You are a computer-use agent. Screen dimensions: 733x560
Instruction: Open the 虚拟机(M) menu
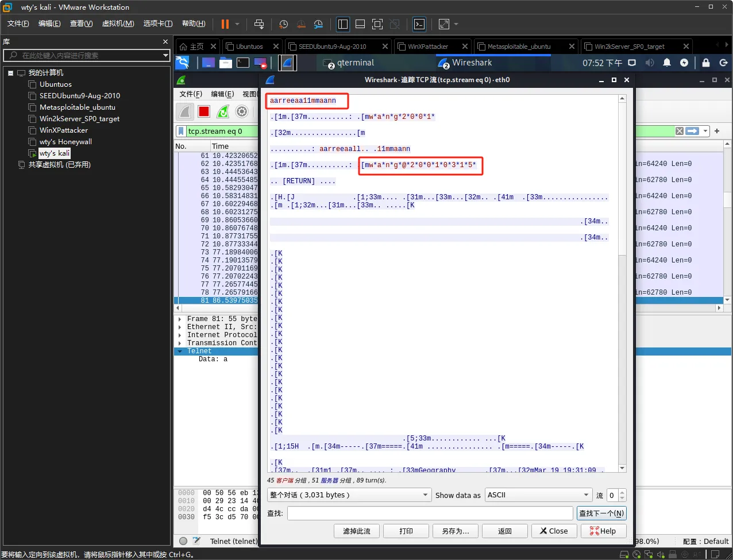tap(118, 24)
